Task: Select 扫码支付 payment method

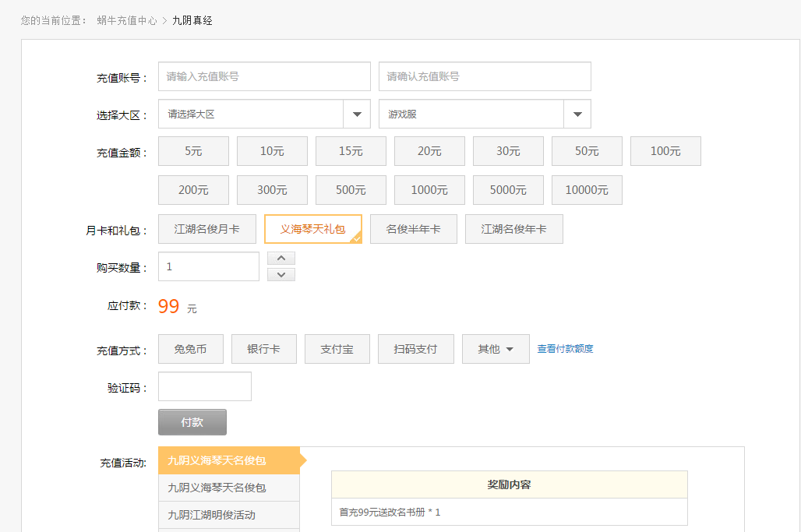Action: pyautogui.click(x=416, y=349)
